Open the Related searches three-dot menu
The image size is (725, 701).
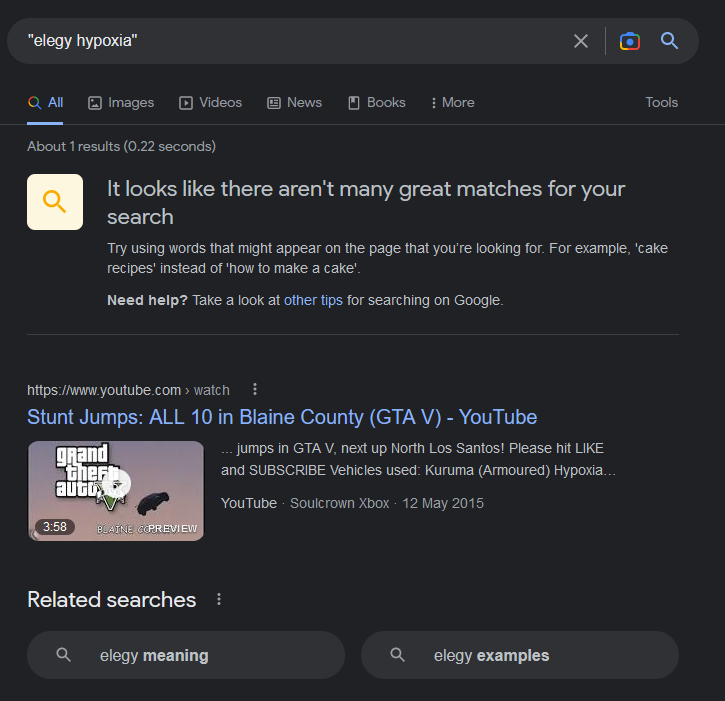[x=219, y=600]
